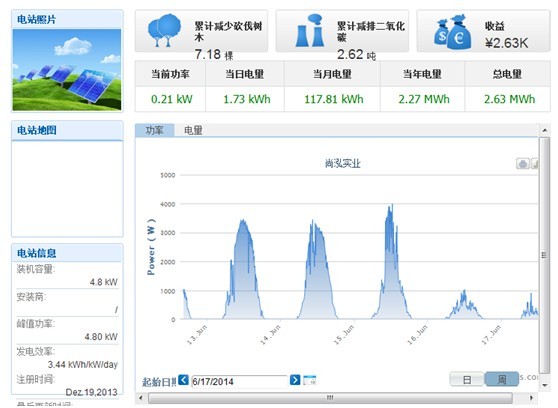Click the solar panel station photo
Viewport: 558px width, 408px height.
(67, 70)
